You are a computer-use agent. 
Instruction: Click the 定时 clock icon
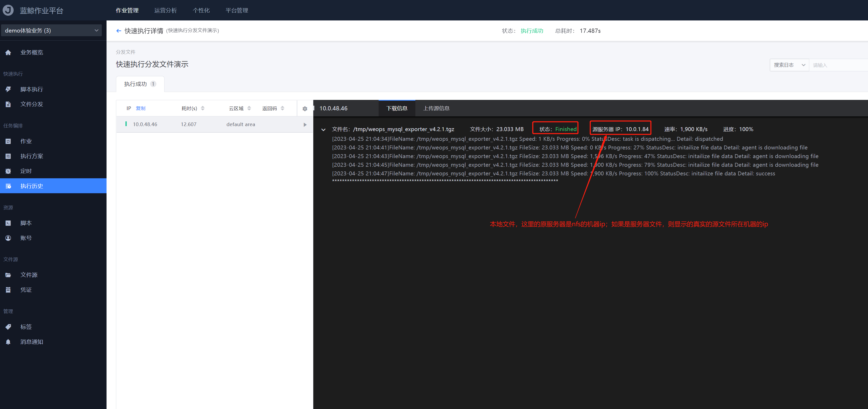coord(8,171)
